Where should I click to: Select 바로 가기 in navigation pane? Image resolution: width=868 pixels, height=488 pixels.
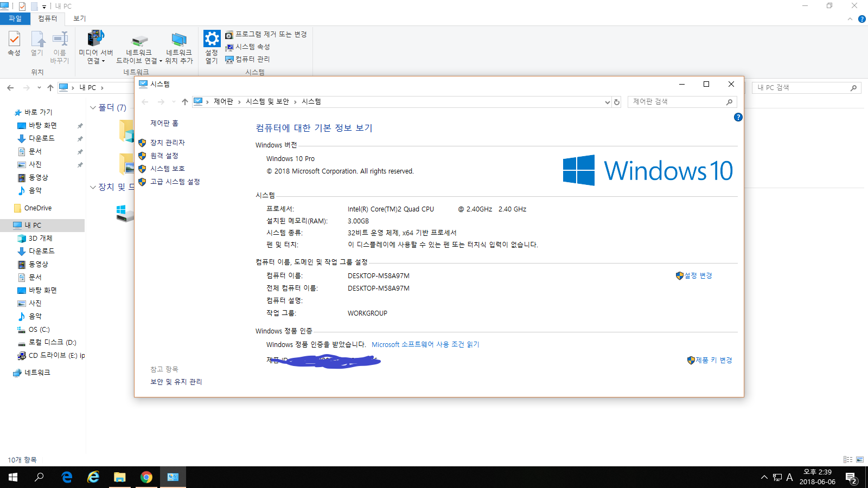tap(38, 112)
